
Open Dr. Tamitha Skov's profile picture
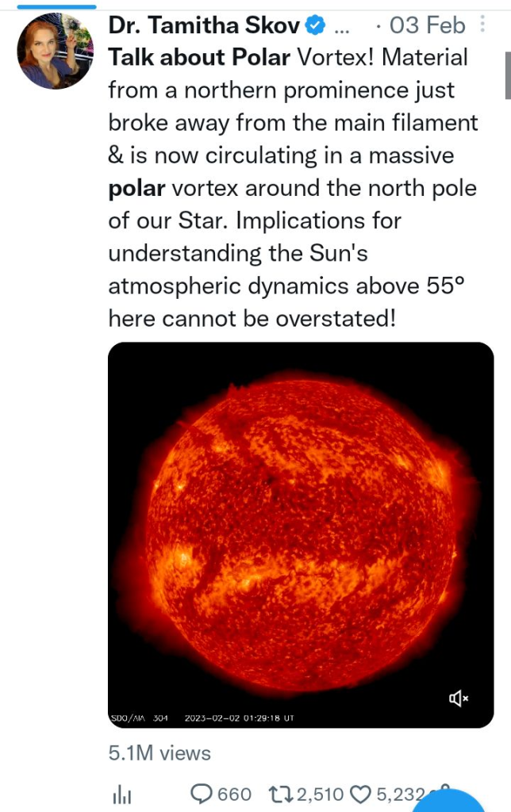[56, 51]
